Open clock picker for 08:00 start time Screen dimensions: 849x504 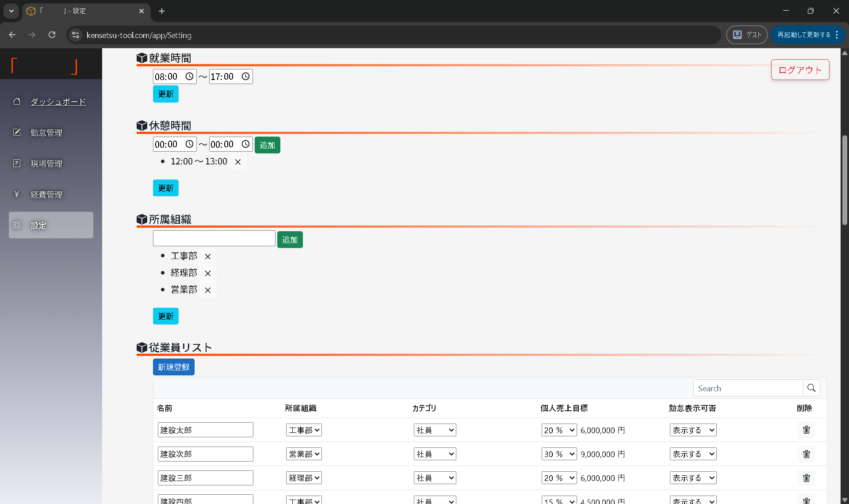click(x=189, y=76)
